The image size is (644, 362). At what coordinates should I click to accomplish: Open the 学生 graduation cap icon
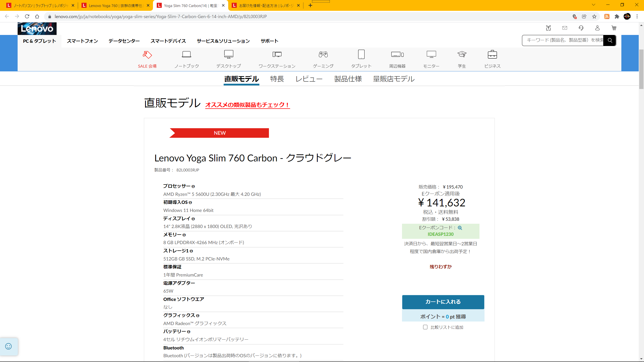click(x=462, y=54)
